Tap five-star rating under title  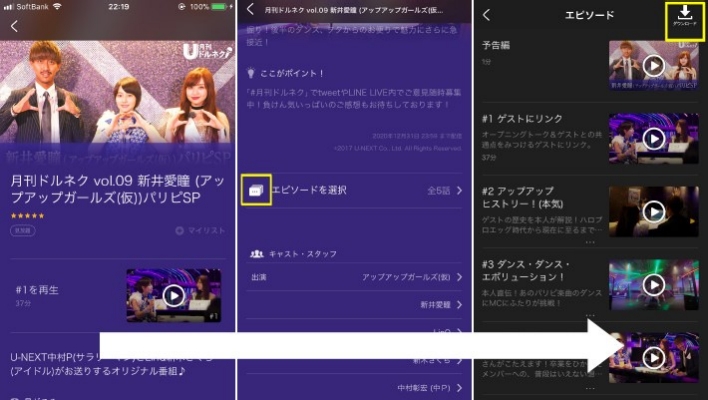[28, 216]
